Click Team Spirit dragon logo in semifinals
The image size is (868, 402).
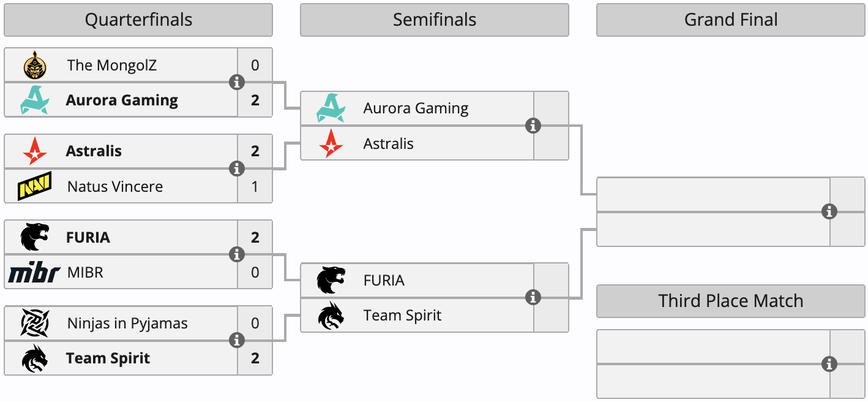coord(331,316)
